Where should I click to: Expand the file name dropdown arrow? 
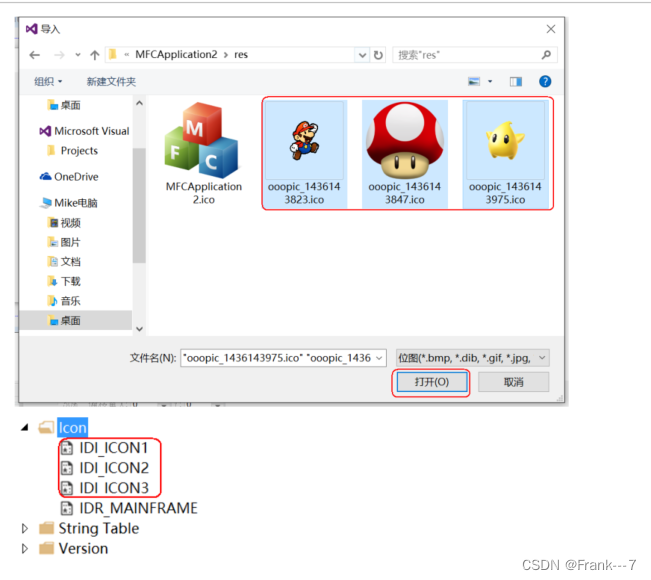point(379,358)
